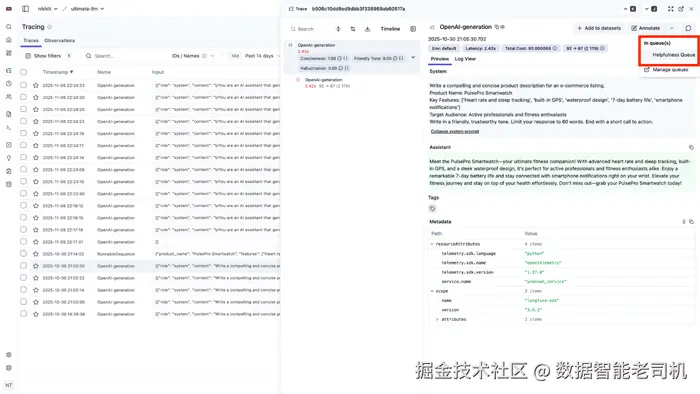Click the home icon in left sidebar
This screenshot has height=394, width=700.
(x=8, y=40)
